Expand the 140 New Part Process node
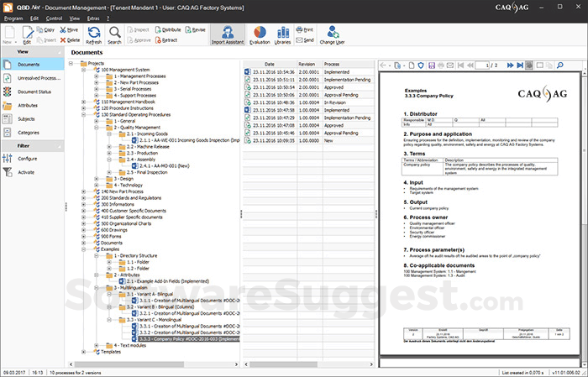Viewport: 588px width, 377px height. click(x=84, y=191)
